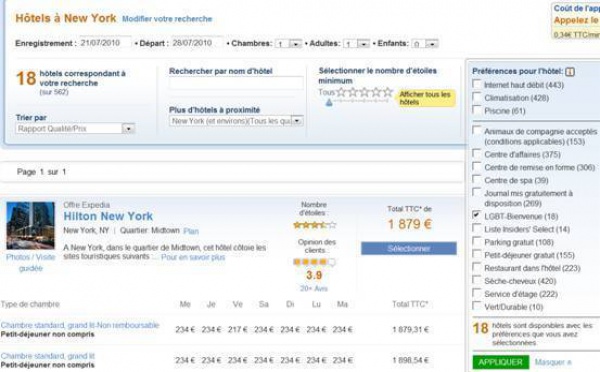Image resolution: width=600 pixels, height=372 pixels.
Task: Click the Hilton customer opinion rating boxes
Action: pyautogui.click(x=314, y=262)
